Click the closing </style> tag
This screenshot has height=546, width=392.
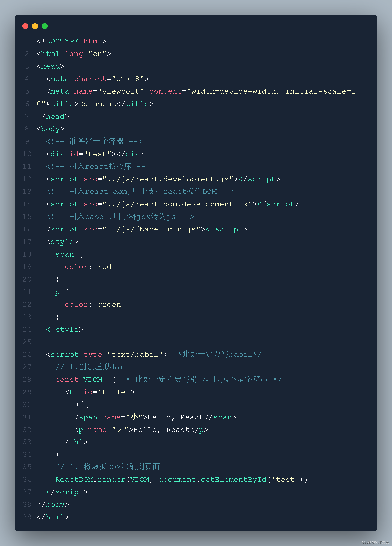point(64,330)
